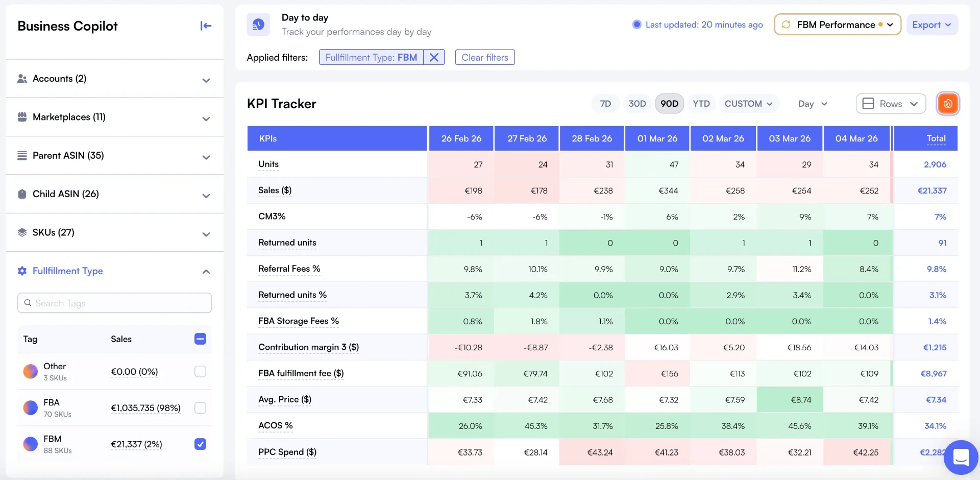Click the Returned units KPI label
The height and width of the screenshot is (480, 980).
pyautogui.click(x=287, y=243)
